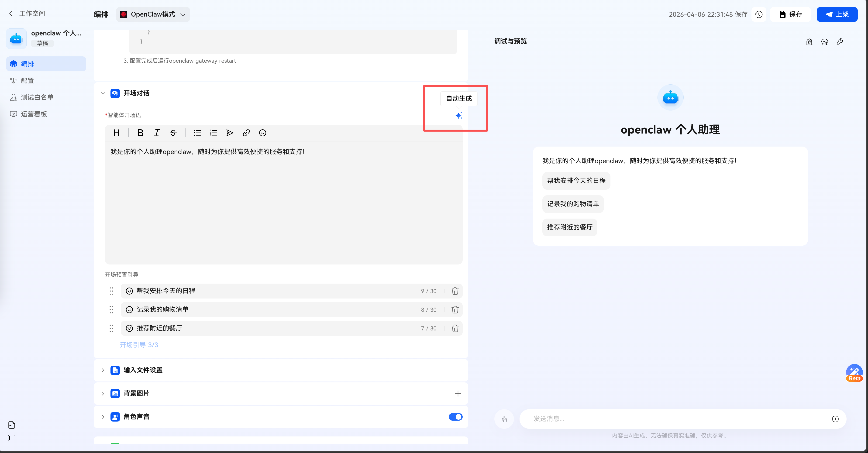Image resolution: width=868 pixels, height=453 pixels.
Task: Click the drag handle of 记录我的购物清单 row
Action: pos(112,309)
